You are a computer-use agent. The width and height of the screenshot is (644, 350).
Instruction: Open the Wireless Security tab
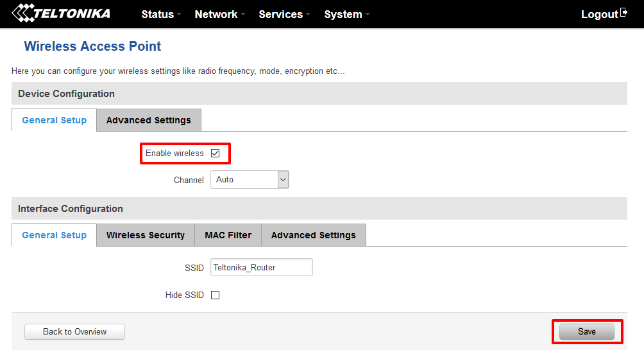[146, 235]
